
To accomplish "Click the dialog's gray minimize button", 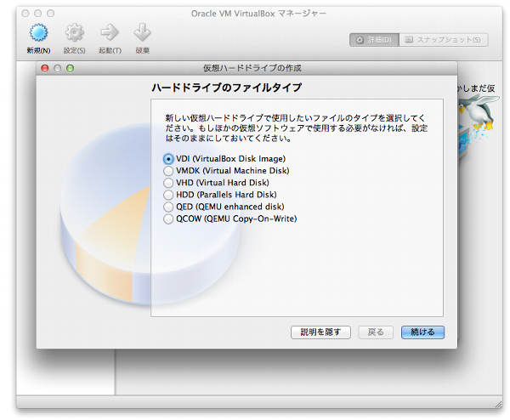I will 57,68.
